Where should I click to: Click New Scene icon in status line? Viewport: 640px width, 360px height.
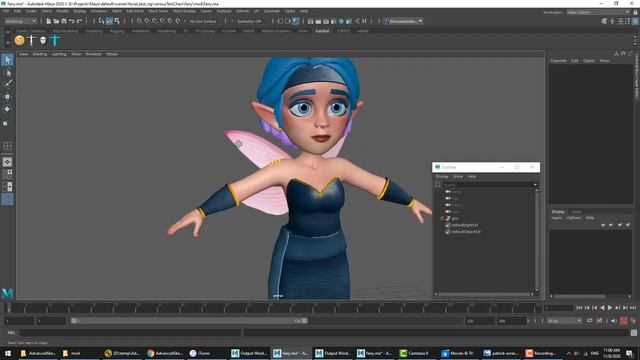tap(49, 21)
